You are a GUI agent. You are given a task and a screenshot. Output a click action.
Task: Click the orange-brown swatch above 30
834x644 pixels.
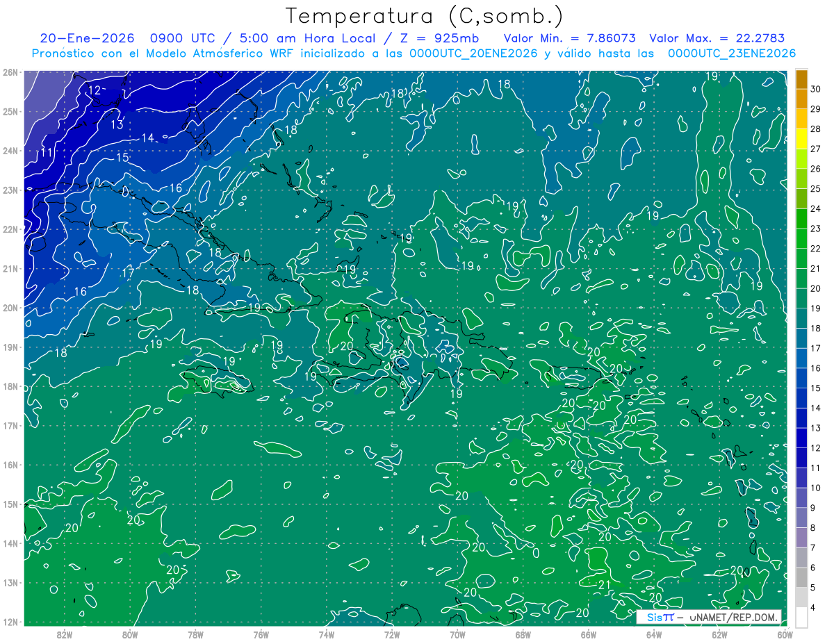point(801,79)
